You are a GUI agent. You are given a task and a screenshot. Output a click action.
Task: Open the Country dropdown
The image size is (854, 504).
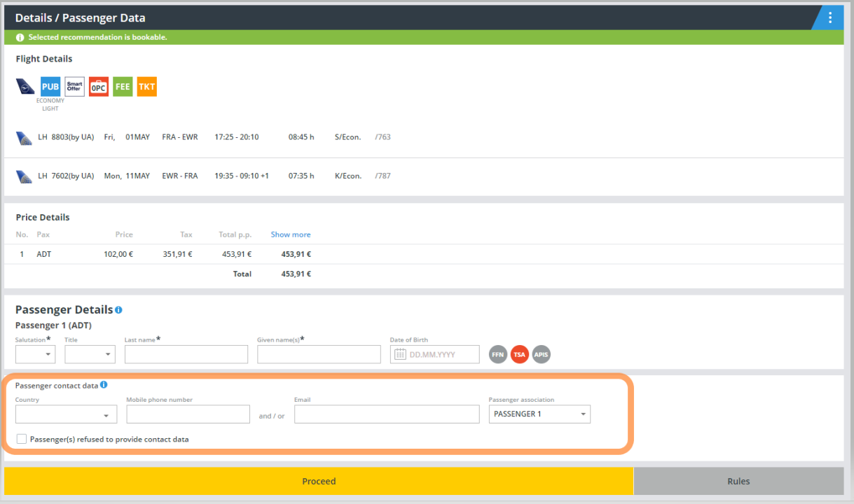[66, 414]
